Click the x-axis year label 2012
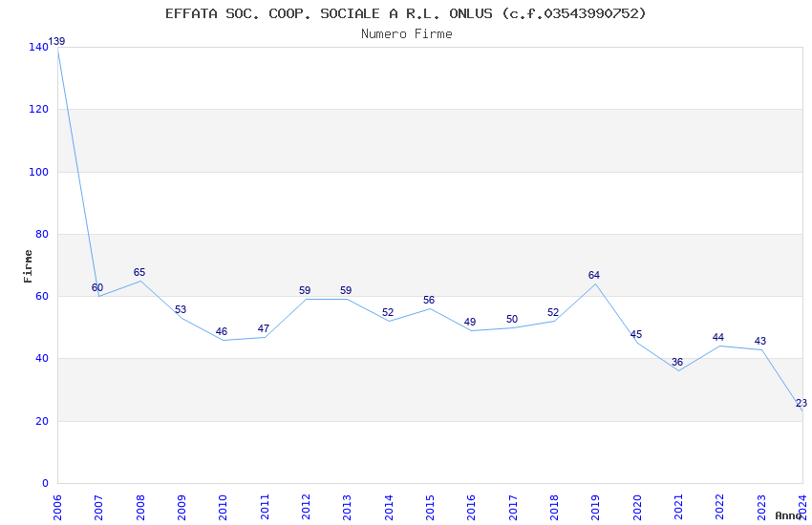The height and width of the screenshot is (525, 812). coord(306,508)
